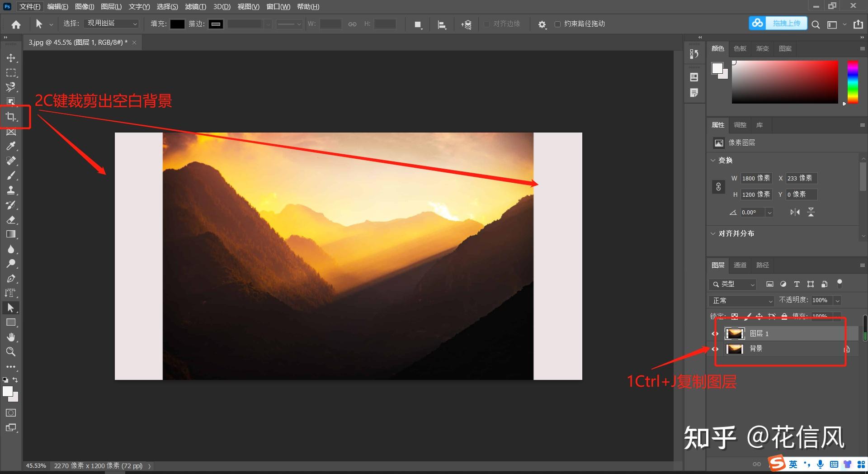Open the 图层(L) menu

(111, 6)
